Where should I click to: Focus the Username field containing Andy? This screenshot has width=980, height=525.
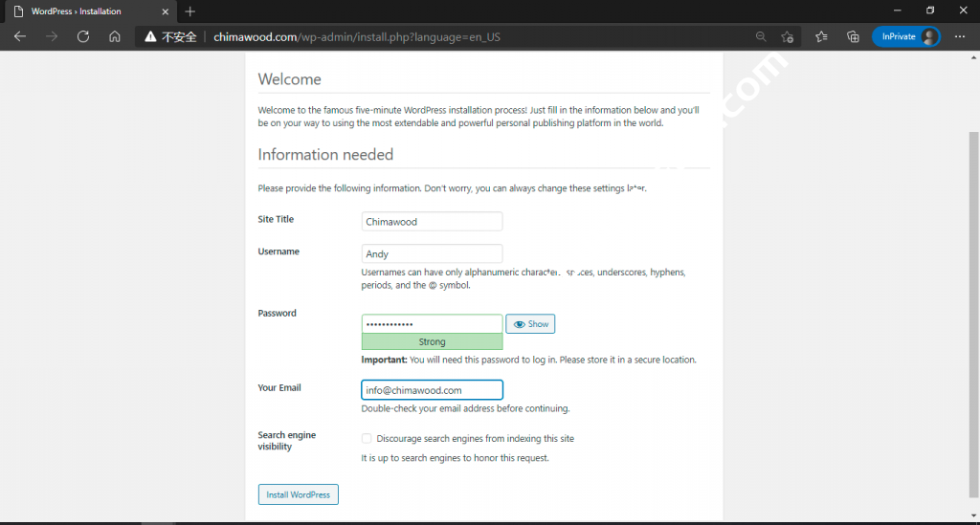[432, 253]
